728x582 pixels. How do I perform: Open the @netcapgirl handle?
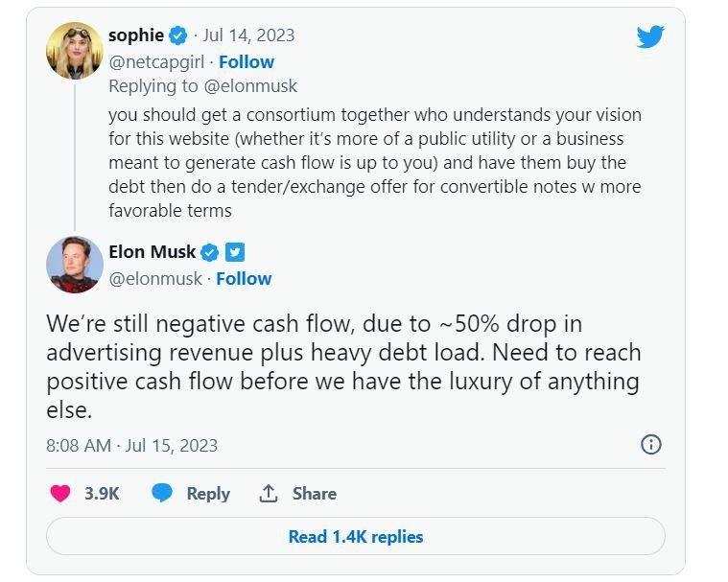pos(157,61)
